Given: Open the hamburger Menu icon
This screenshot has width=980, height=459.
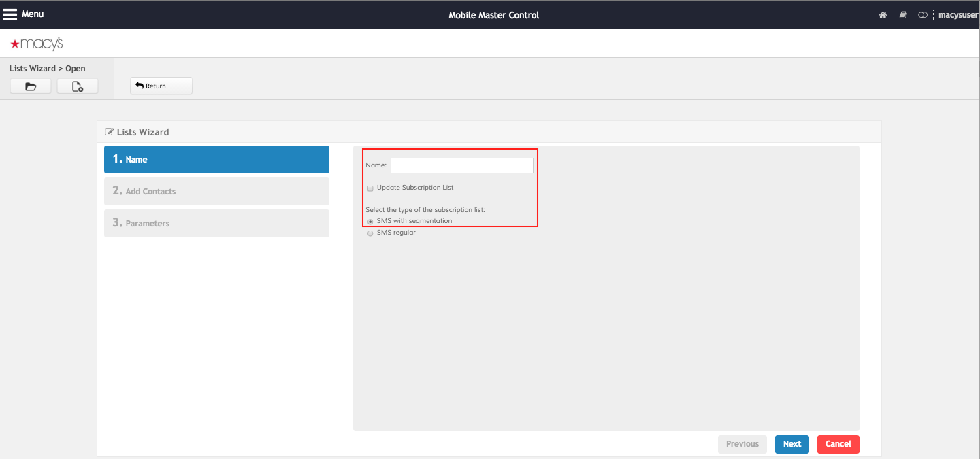Looking at the screenshot, I should (10, 14).
